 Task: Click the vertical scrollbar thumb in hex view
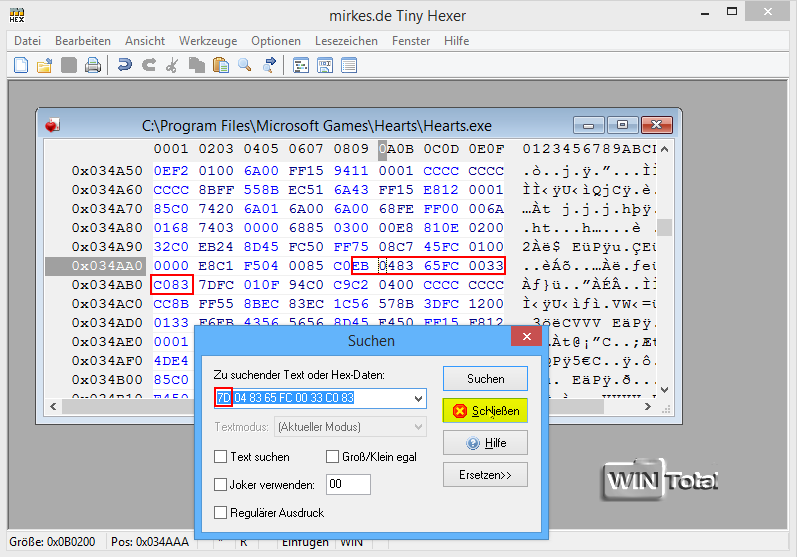pos(664,227)
